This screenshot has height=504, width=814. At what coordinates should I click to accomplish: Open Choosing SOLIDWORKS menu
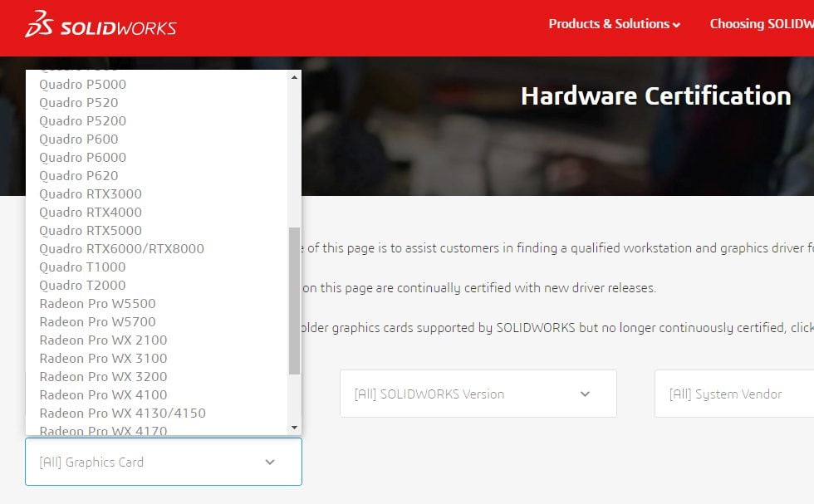tap(762, 24)
